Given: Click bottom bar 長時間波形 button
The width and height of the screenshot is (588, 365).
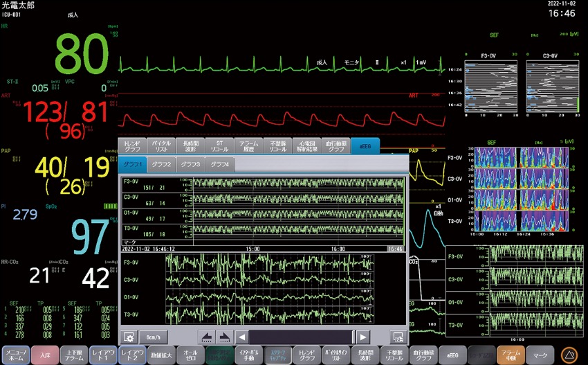Looking at the screenshot, I should (x=365, y=355).
